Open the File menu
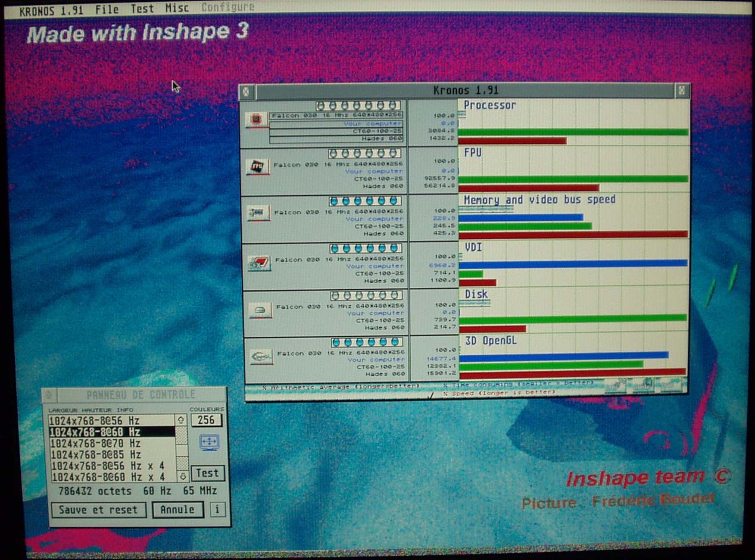Viewport: 755px width, 560px height. point(107,8)
